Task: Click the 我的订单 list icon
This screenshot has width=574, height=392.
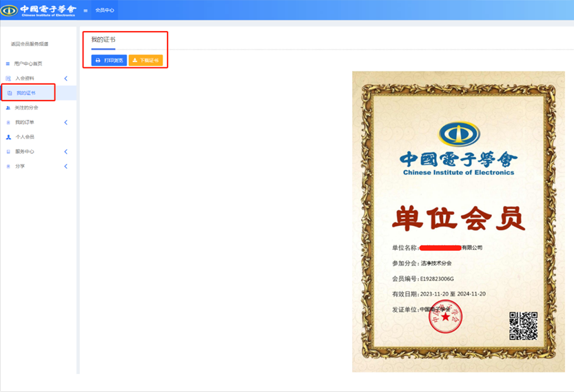Action: tap(8, 122)
